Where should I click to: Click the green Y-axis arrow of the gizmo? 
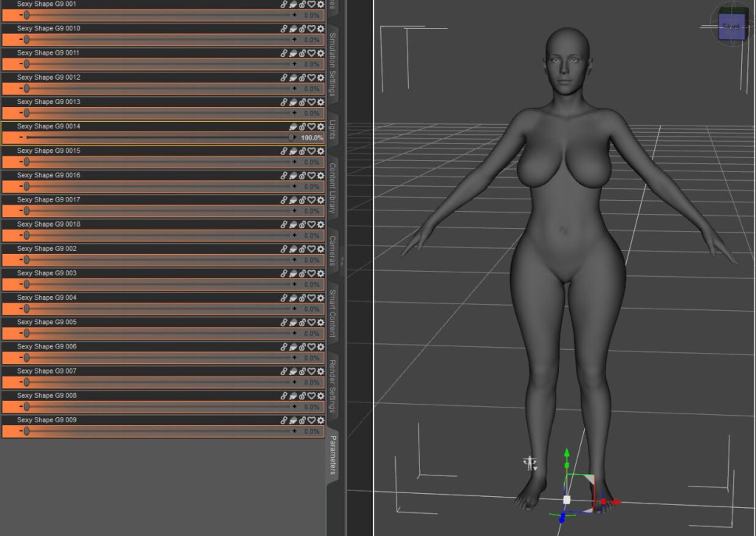click(x=567, y=454)
